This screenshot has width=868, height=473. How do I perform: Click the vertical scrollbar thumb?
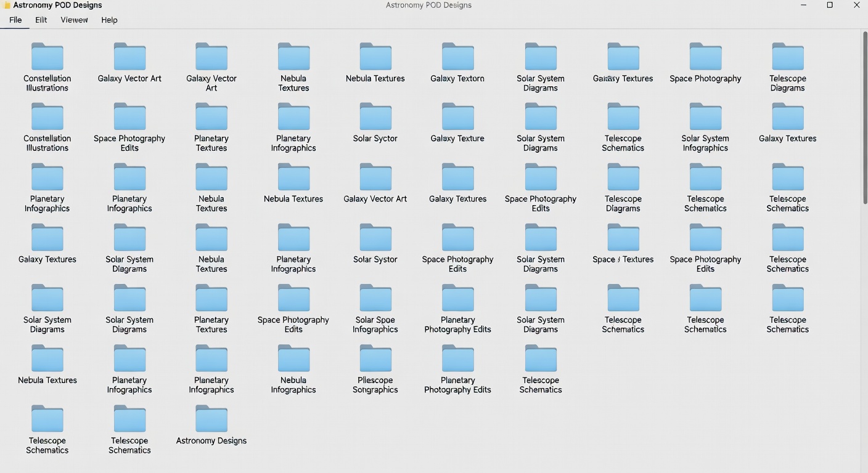coord(864,117)
